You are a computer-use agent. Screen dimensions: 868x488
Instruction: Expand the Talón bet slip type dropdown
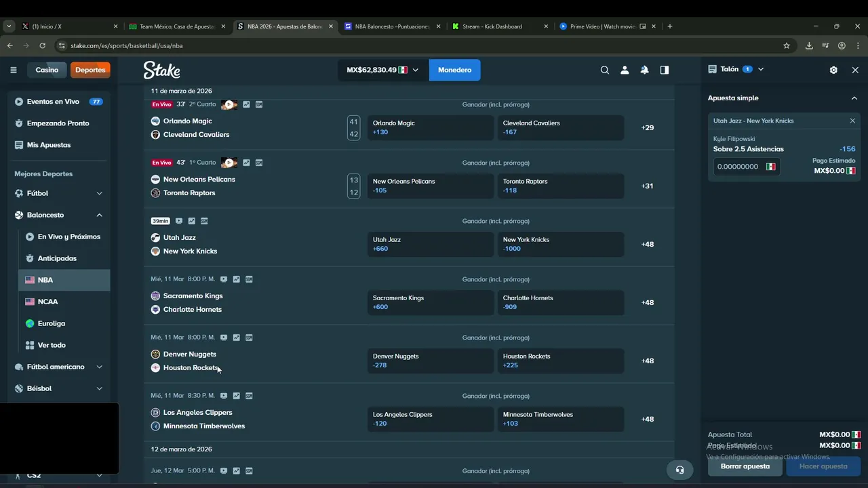click(x=761, y=69)
